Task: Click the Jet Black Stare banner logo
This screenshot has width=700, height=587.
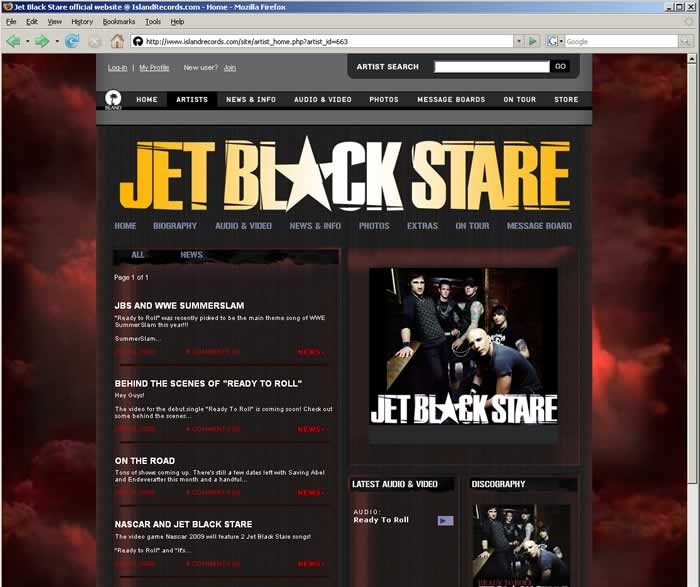Action: [x=345, y=175]
